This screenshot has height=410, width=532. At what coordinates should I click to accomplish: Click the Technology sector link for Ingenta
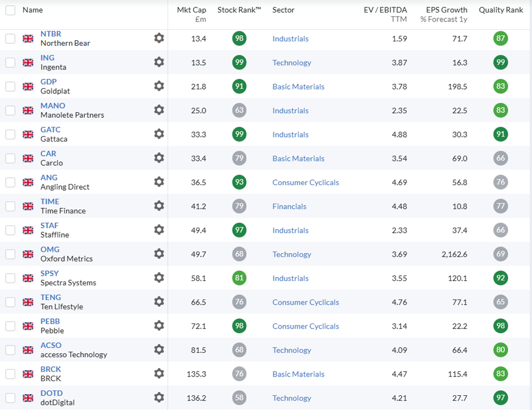pos(292,62)
